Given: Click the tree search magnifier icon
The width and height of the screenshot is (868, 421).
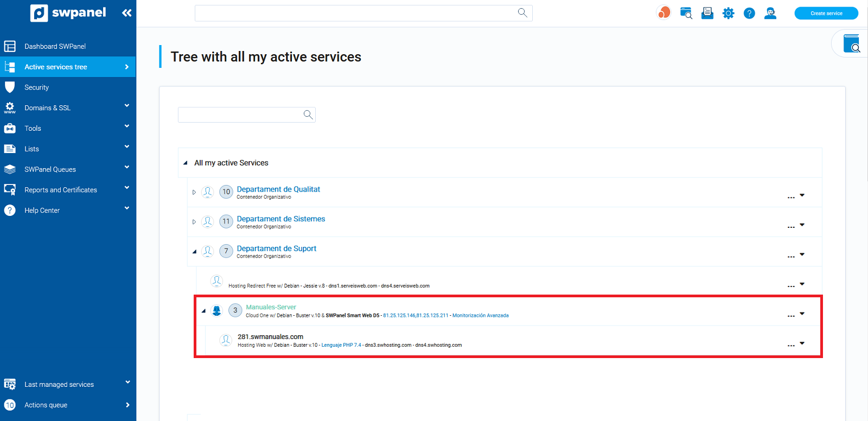Looking at the screenshot, I should click(308, 114).
